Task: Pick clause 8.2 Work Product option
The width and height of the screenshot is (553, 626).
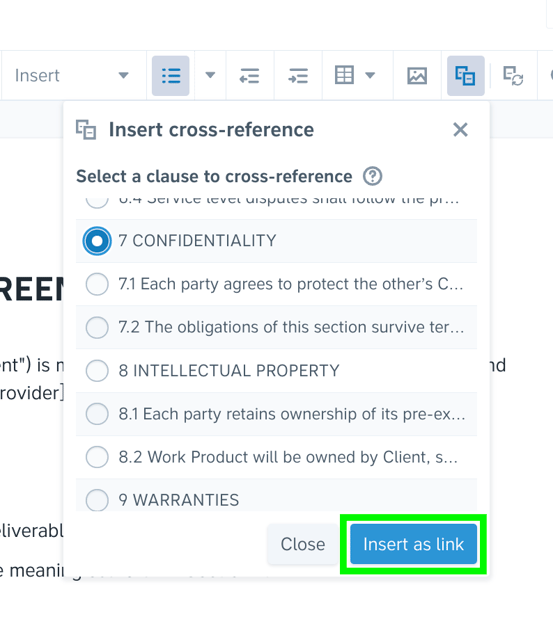Action: click(276, 457)
